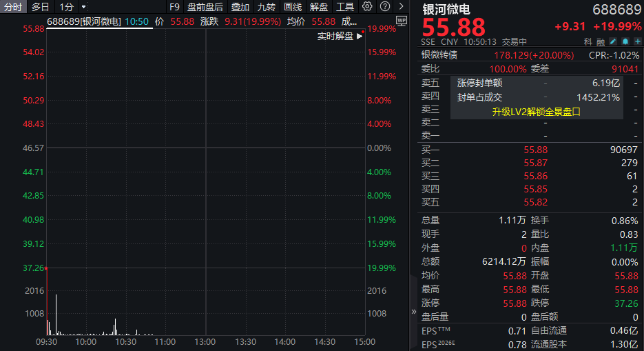Open F9 deep data menu

174,7
